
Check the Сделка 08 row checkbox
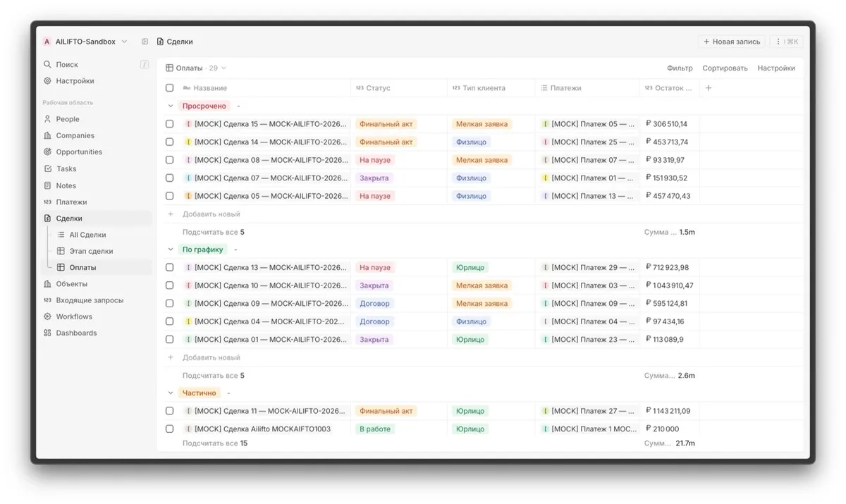click(x=169, y=160)
